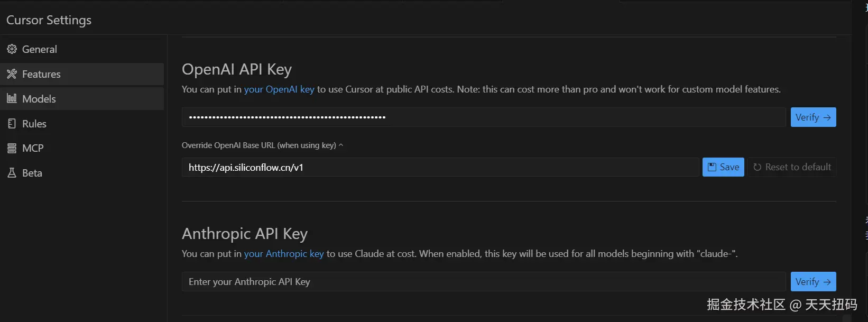Click the flask icon beside Beta
The image size is (868, 322).
12,173
